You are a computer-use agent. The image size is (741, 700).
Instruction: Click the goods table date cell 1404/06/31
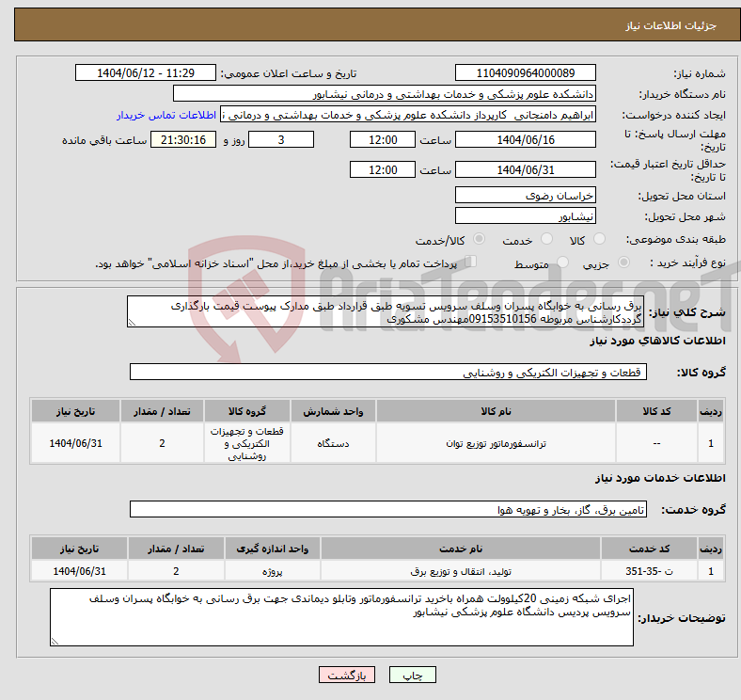pyautogui.click(x=75, y=443)
